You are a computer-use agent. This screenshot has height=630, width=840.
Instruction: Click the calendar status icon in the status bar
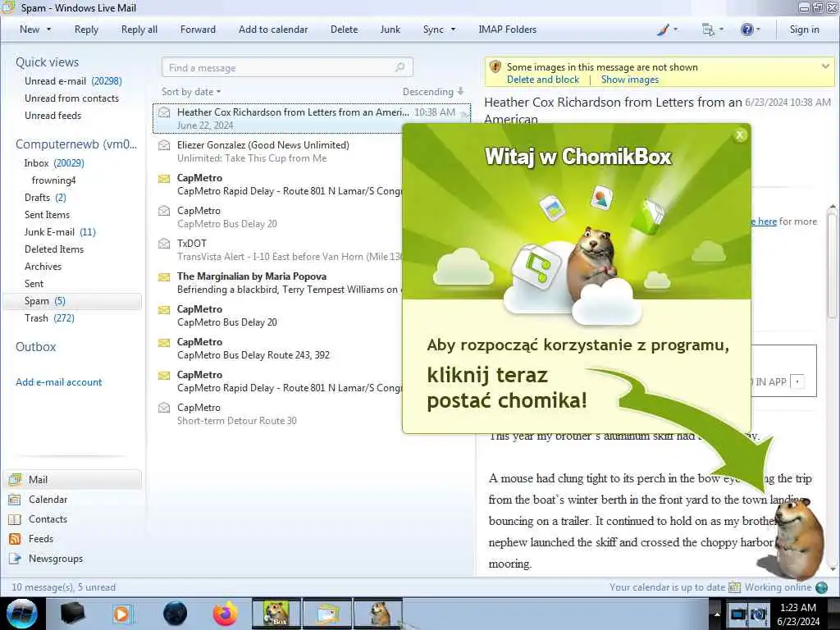coord(734,587)
